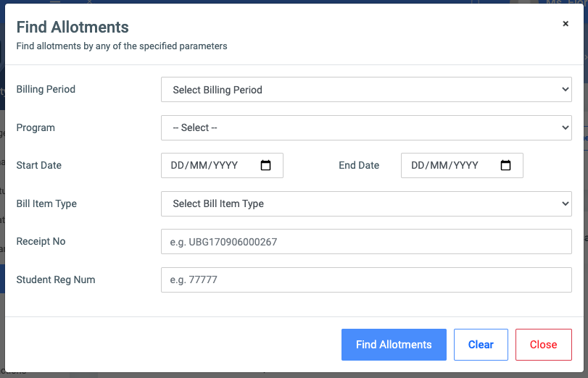Viewport: 588px width, 378px height.
Task: Open the End Date calendar picker icon
Action: (505, 165)
